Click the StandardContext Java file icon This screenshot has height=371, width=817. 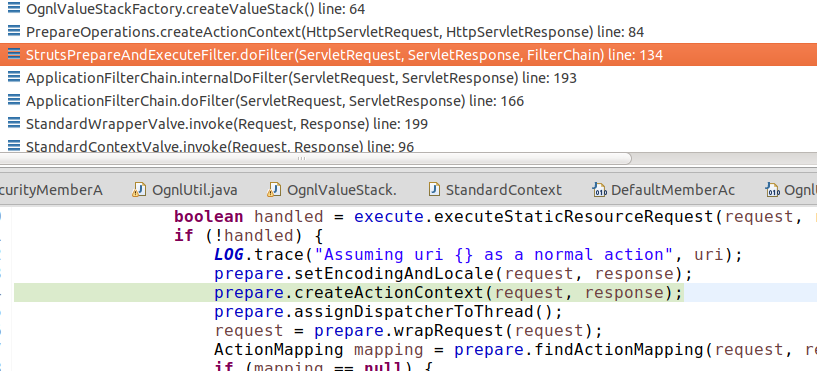pyautogui.click(x=434, y=190)
